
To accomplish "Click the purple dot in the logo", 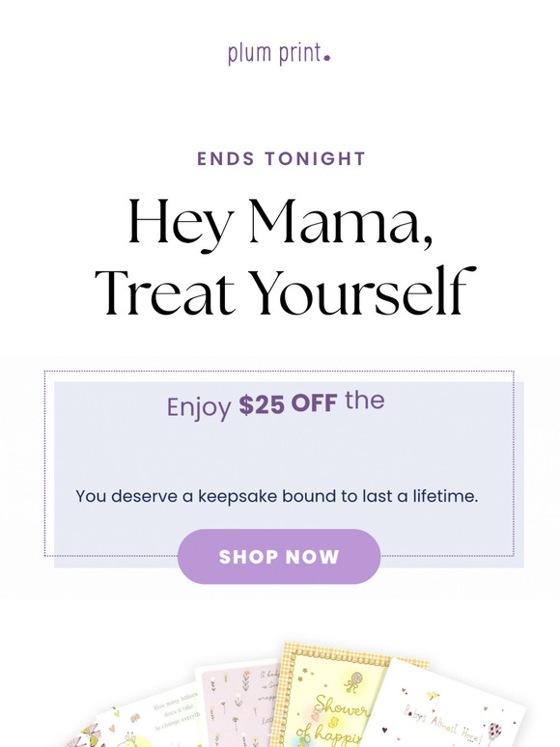I will [x=327, y=58].
